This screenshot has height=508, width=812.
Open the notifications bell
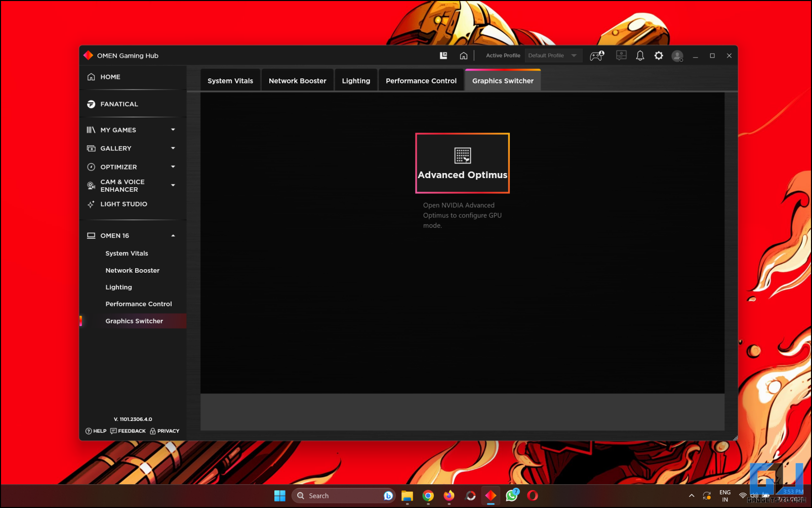(640, 56)
